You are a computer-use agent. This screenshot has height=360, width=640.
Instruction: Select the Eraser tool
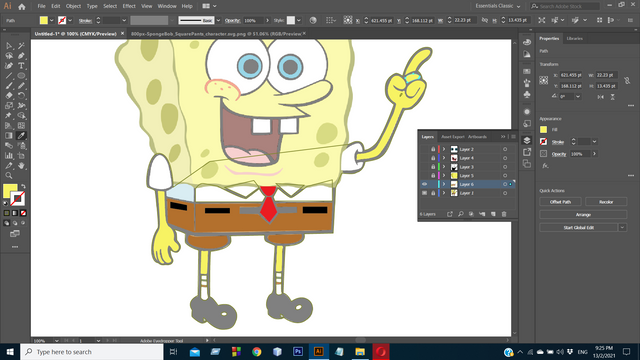point(9,96)
